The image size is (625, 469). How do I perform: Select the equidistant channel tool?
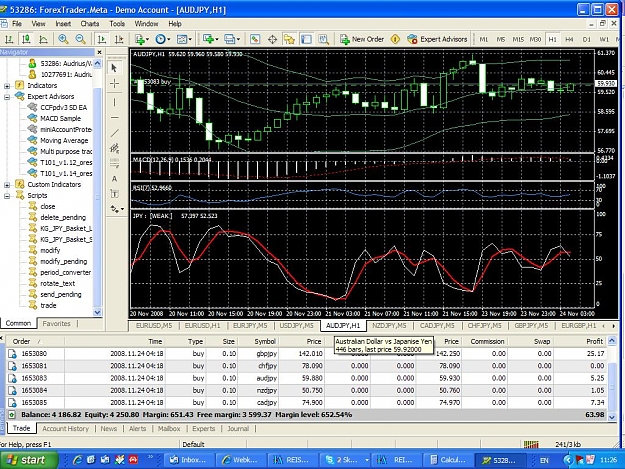(x=114, y=148)
